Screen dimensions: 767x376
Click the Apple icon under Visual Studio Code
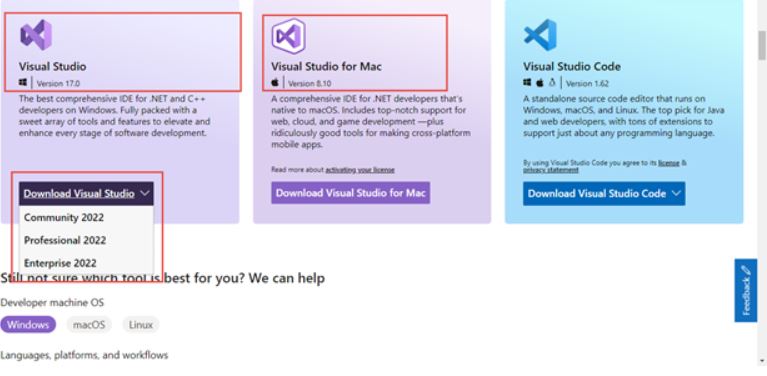pyautogui.click(x=540, y=83)
